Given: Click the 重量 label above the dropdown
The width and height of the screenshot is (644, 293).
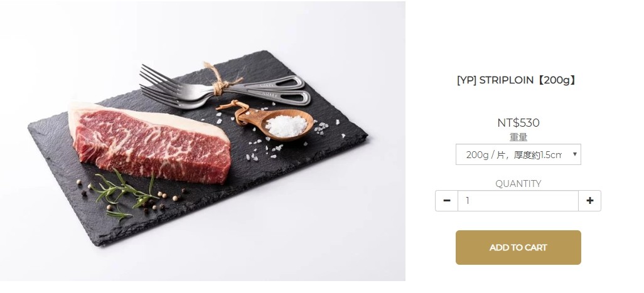Looking at the screenshot, I should (x=518, y=137).
